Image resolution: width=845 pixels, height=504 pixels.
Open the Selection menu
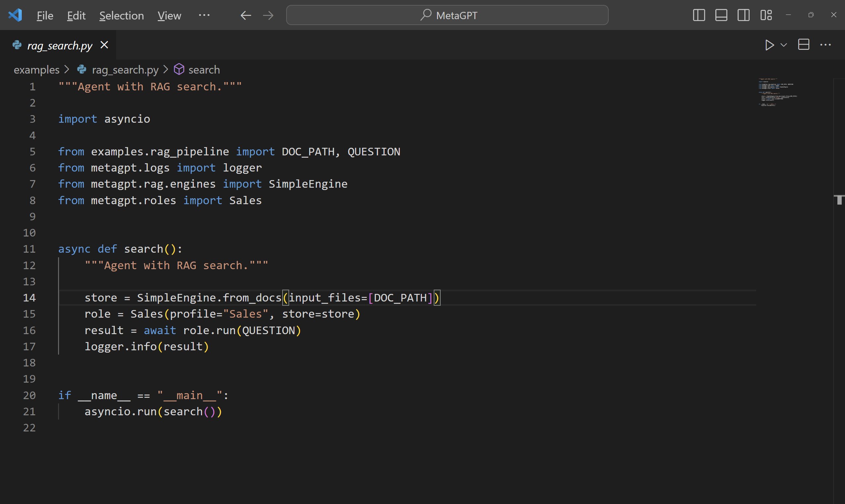pyautogui.click(x=121, y=15)
